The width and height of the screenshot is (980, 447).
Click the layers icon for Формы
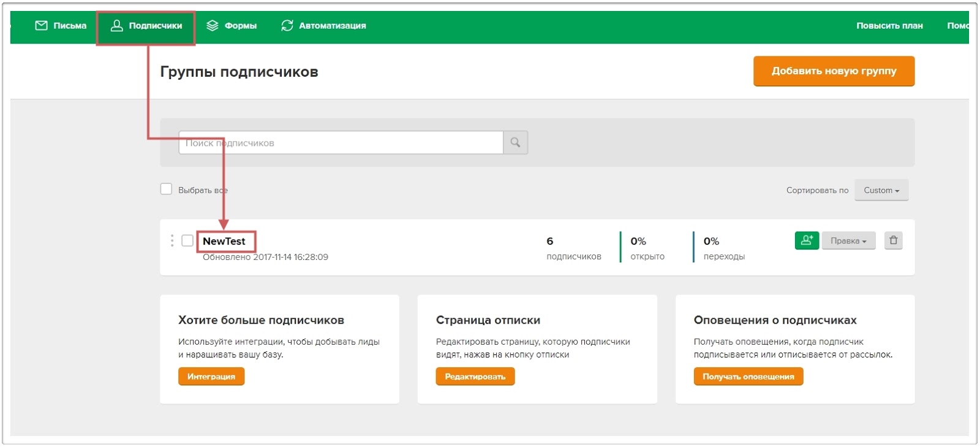(213, 26)
